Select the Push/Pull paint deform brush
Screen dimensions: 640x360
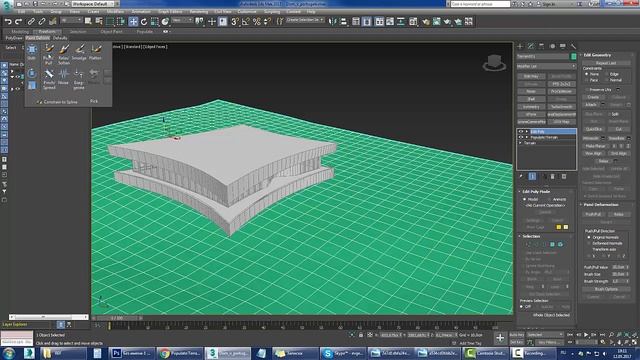click(x=49, y=53)
